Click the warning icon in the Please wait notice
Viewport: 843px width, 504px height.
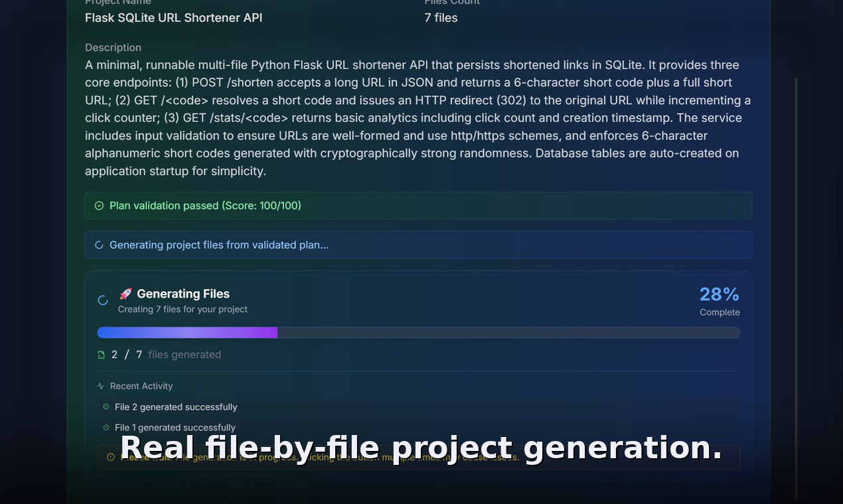click(x=110, y=457)
